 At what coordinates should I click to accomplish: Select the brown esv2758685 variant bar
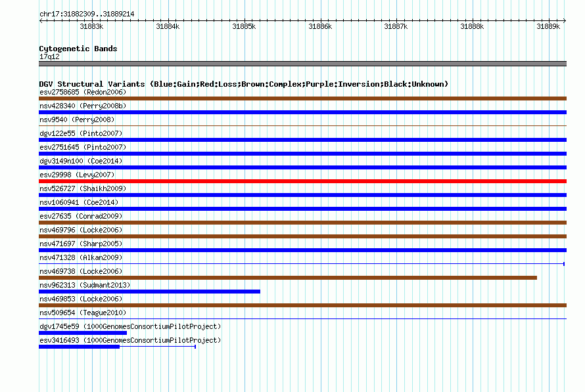(x=302, y=98)
